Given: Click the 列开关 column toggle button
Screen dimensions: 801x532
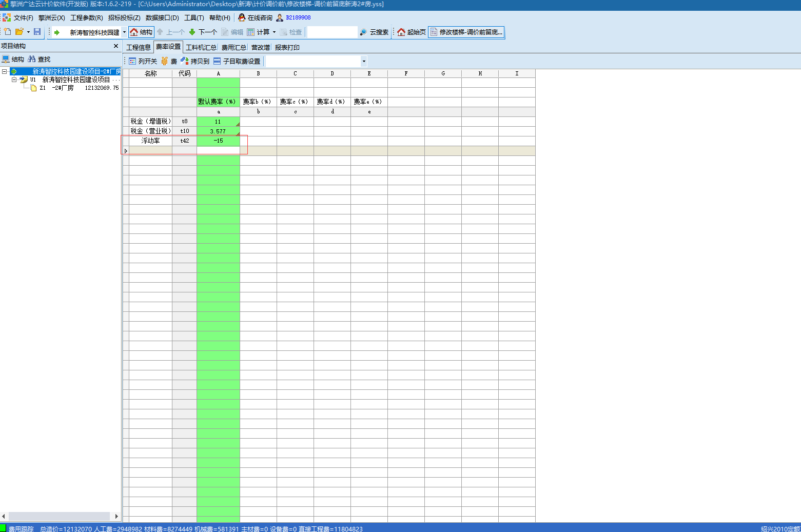Looking at the screenshot, I should point(143,61).
